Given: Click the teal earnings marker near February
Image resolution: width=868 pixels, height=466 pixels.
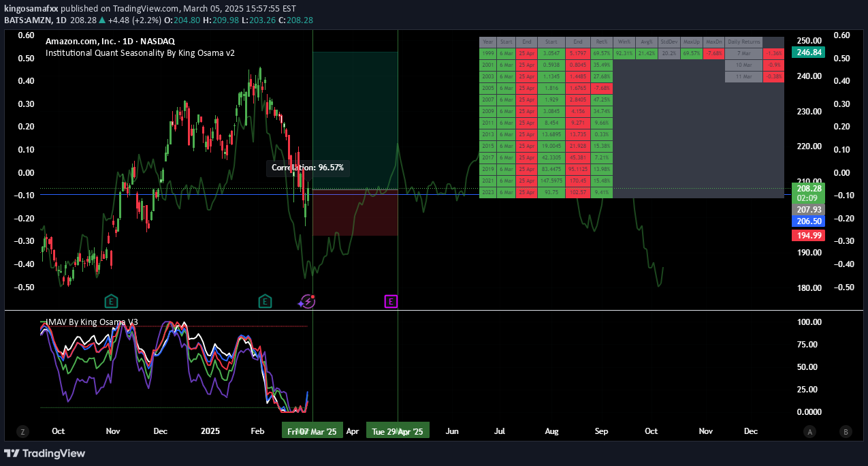Looking at the screenshot, I should [x=265, y=301].
